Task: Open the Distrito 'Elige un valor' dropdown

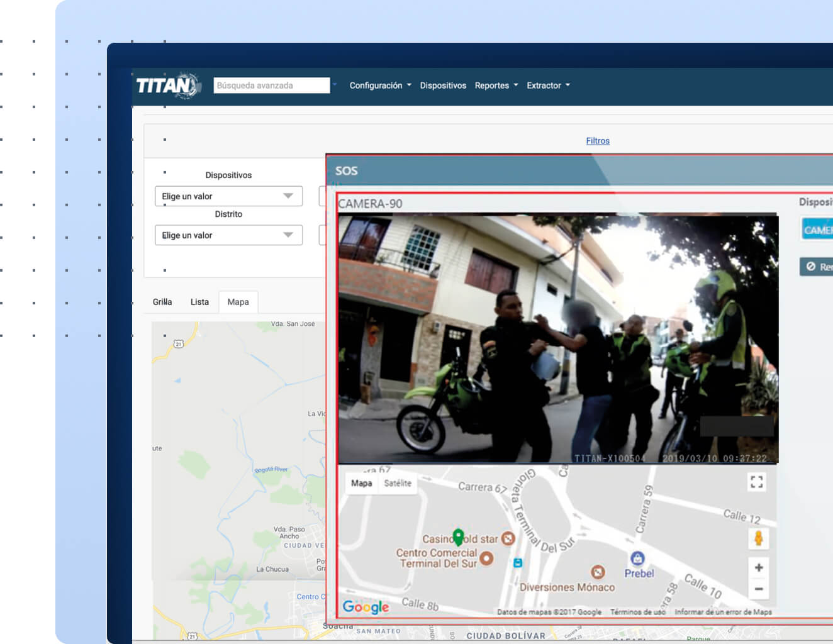Action: point(228,235)
